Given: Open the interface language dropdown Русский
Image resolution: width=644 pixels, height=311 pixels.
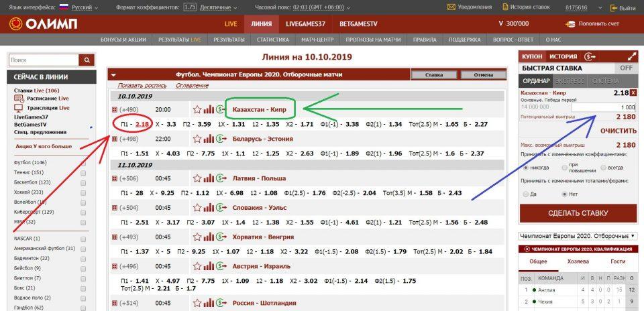Looking at the screenshot, I should pos(78,7).
